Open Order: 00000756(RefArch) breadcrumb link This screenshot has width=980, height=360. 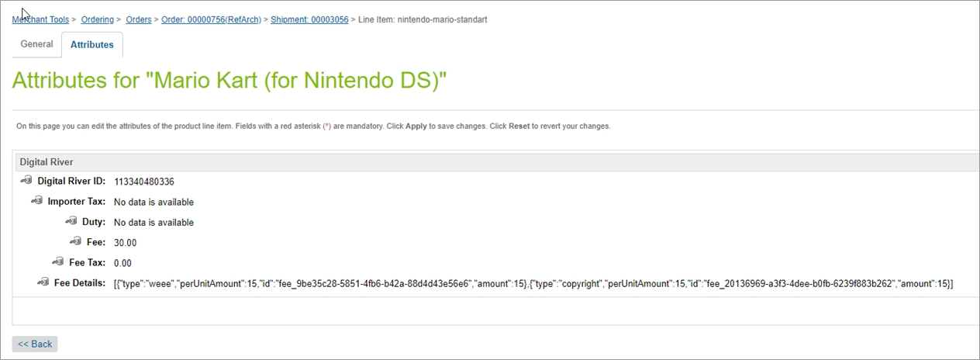point(211,19)
